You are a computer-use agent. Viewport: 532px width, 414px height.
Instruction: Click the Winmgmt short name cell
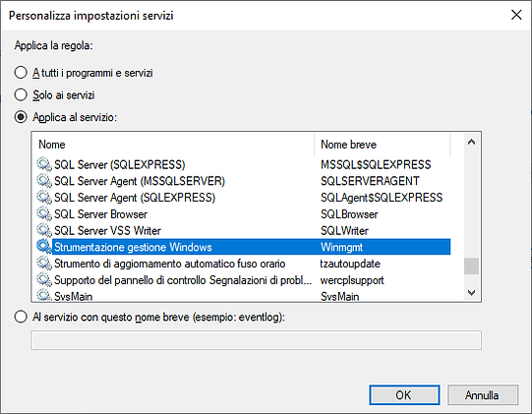point(341,247)
